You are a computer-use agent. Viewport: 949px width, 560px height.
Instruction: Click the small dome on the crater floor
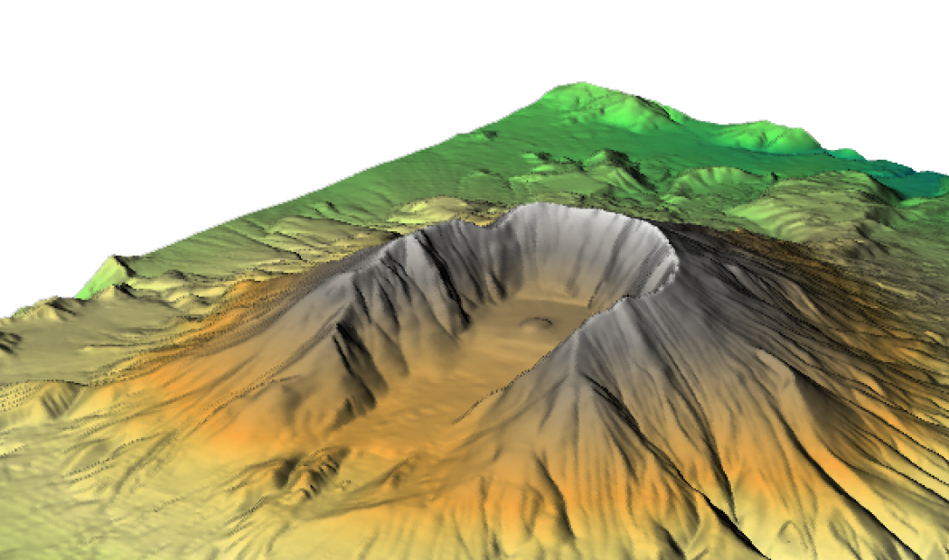(540, 321)
